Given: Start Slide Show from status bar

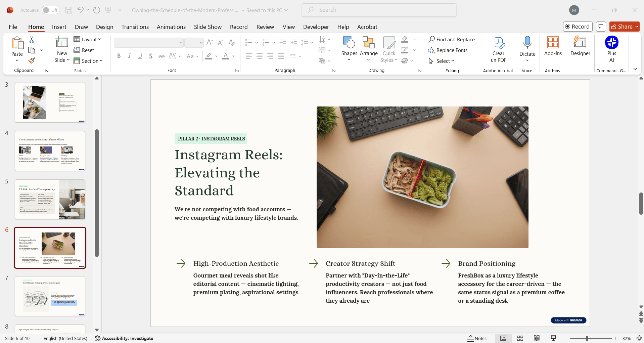Looking at the screenshot, I should point(553,338).
